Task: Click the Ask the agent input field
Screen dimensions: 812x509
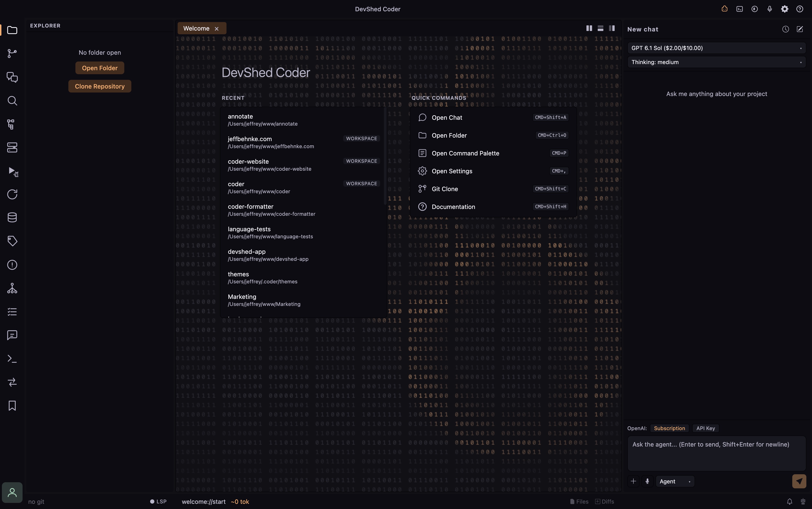Action: [x=716, y=453]
